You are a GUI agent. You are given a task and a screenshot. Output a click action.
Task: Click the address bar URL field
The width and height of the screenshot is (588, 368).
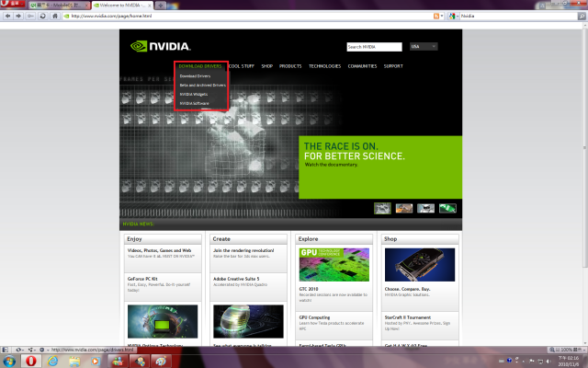coord(247,17)
